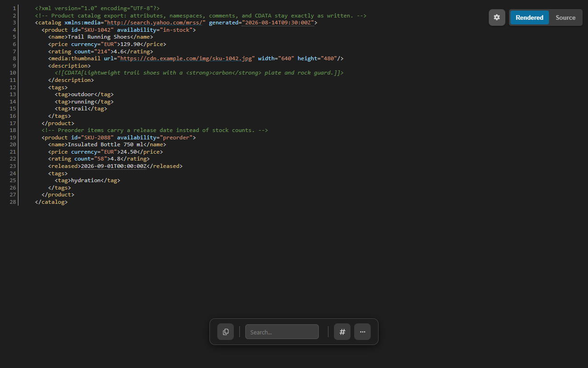The width and height of the screenshot is (588, 368).
Task: Click the released date 2026-09-01T00:00:00Z
Action: [113, 166]
